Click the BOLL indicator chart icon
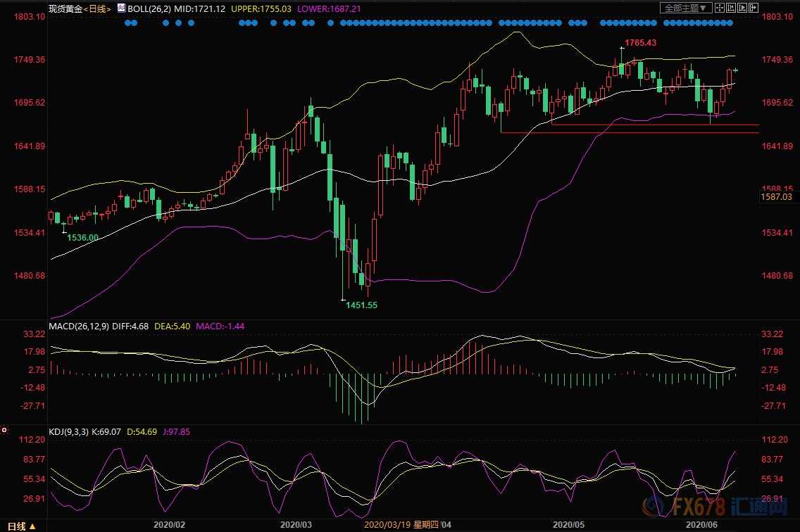This screenshot has height=532, width=800. (121, 8)
